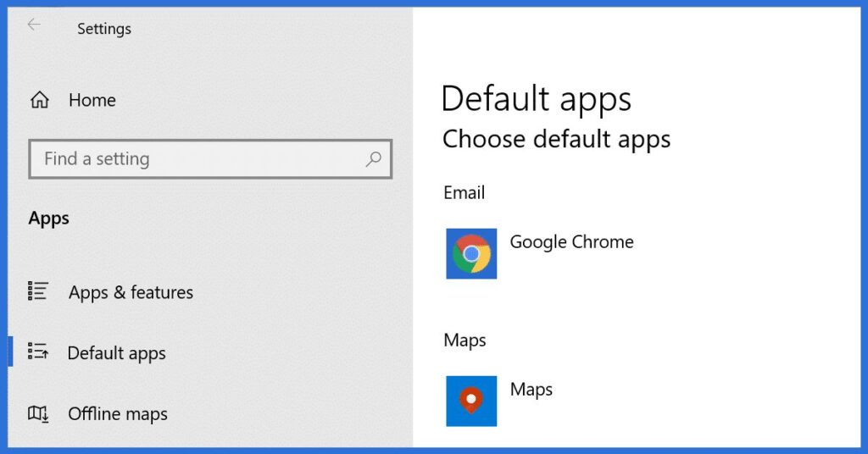Open Apps & features section

click(x=131, y=292)
